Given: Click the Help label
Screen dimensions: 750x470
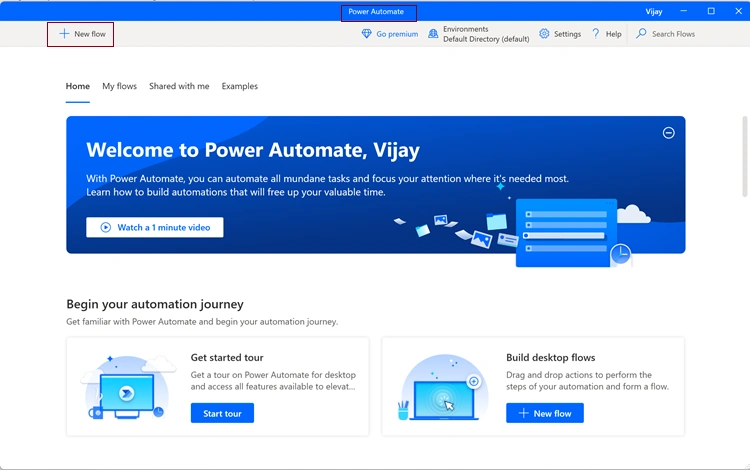Looking at the screenshot, I should [613, 34].
